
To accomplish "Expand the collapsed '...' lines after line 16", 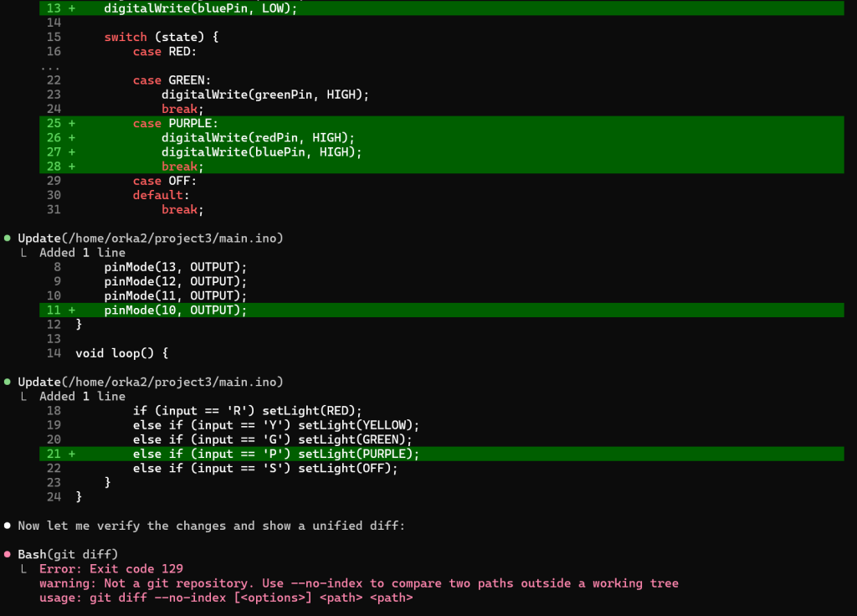I will (x=50, y=66).
